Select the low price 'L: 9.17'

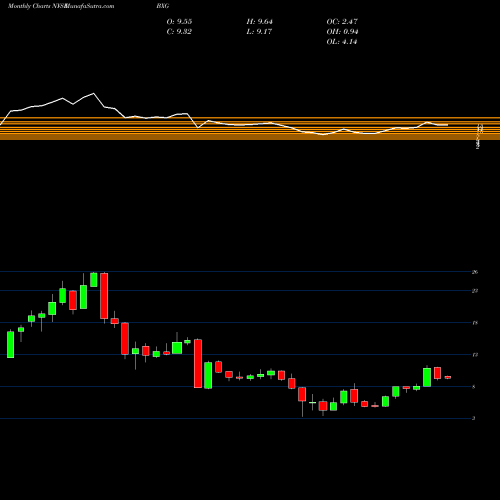click(259, 32)
